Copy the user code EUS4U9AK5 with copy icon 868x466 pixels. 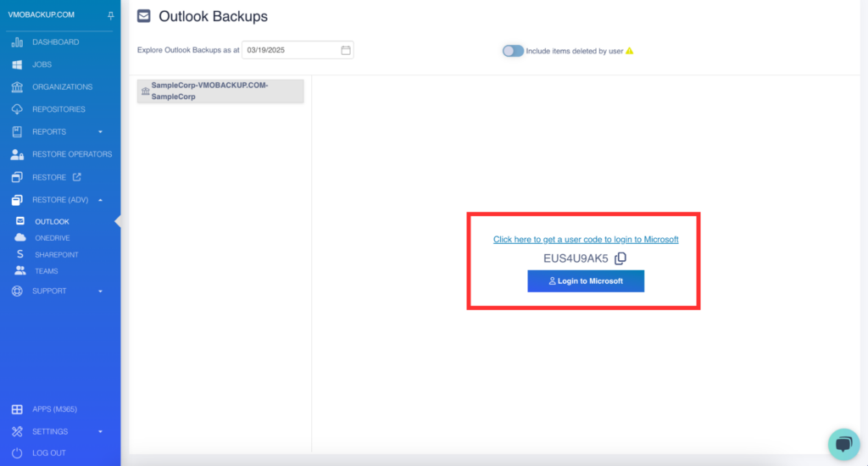[x=620, y=258]
